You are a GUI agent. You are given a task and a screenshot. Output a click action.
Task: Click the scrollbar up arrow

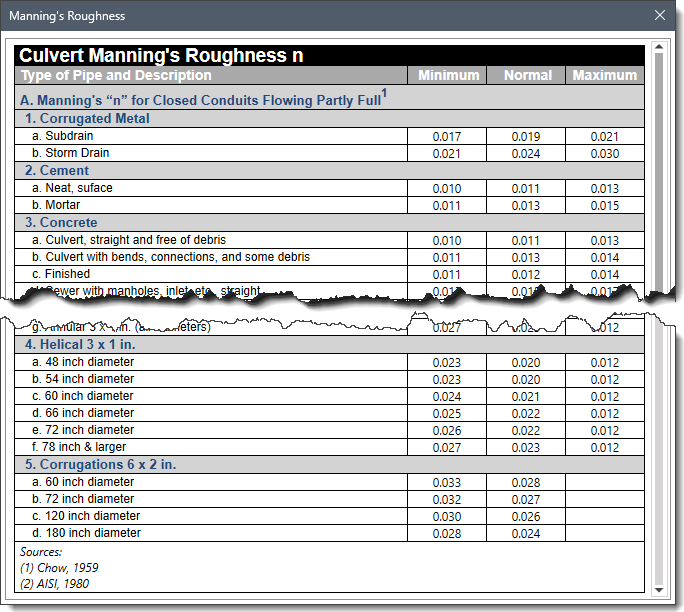pos(659,47)
